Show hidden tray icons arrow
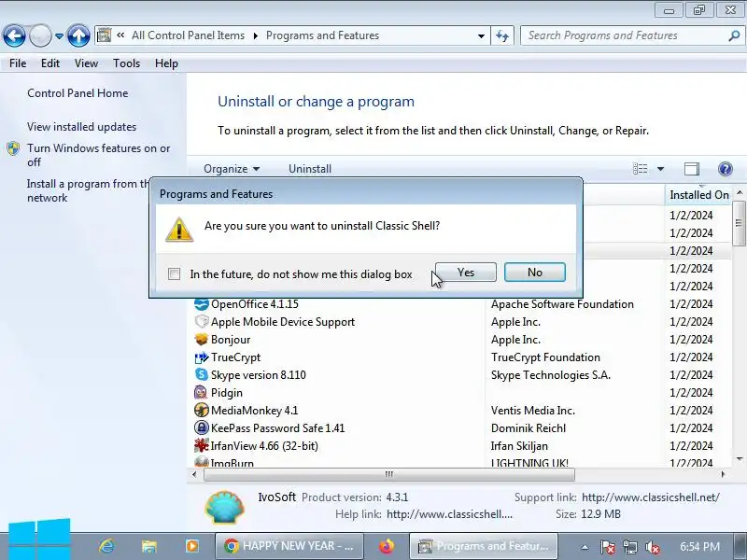This screenshot has width=747, height=560. (x=585, y=547)
